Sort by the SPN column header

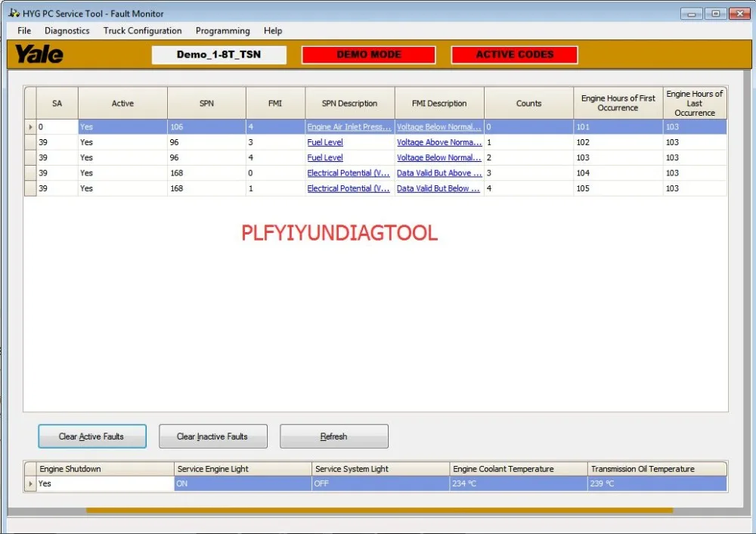[x=206, y=103]
